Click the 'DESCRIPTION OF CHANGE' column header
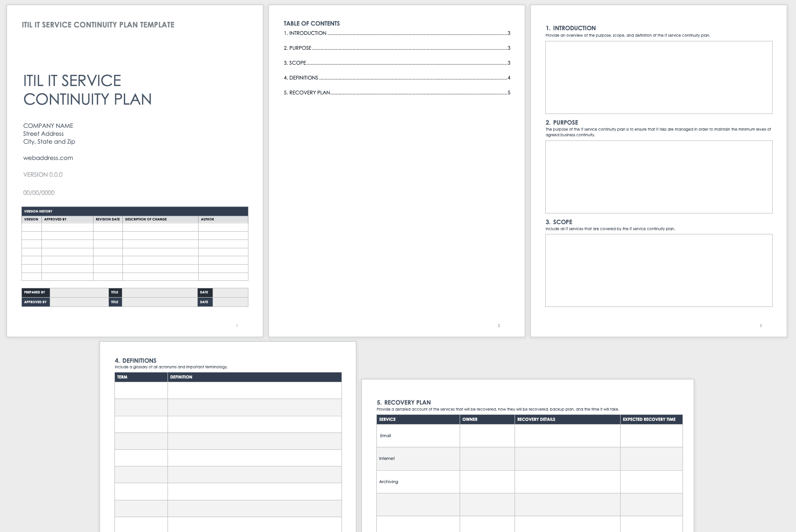This screenshot has height=532, width=796. 161,219
